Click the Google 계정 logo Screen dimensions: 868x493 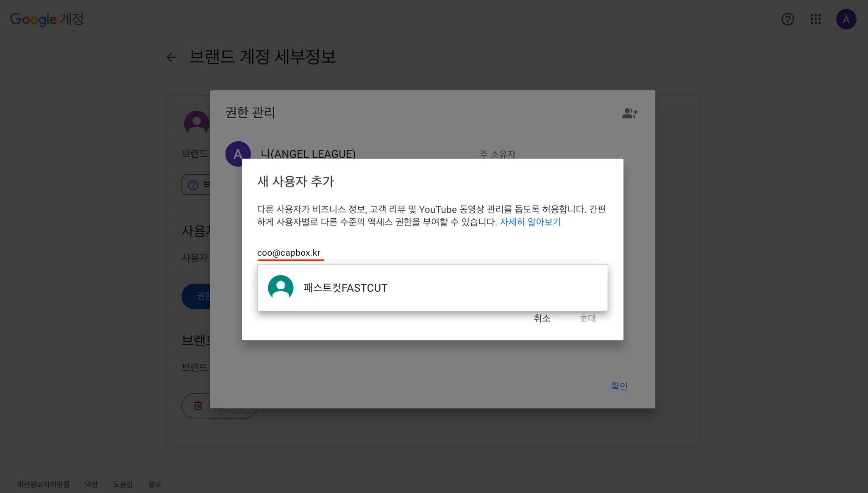47,19
